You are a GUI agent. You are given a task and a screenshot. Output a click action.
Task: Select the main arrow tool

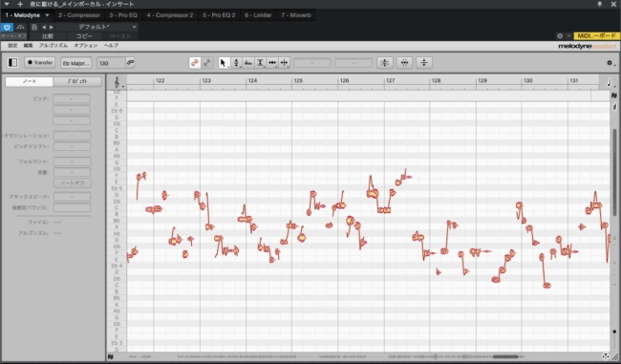224,63
